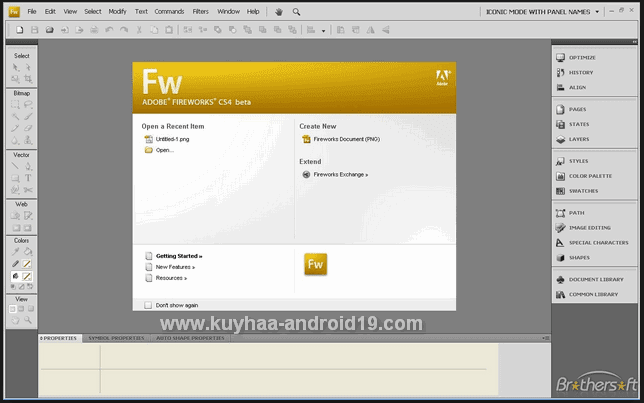Viewport: 644px width, 403px height.
Task: Select the Text tool
Action: pos(28,178)
